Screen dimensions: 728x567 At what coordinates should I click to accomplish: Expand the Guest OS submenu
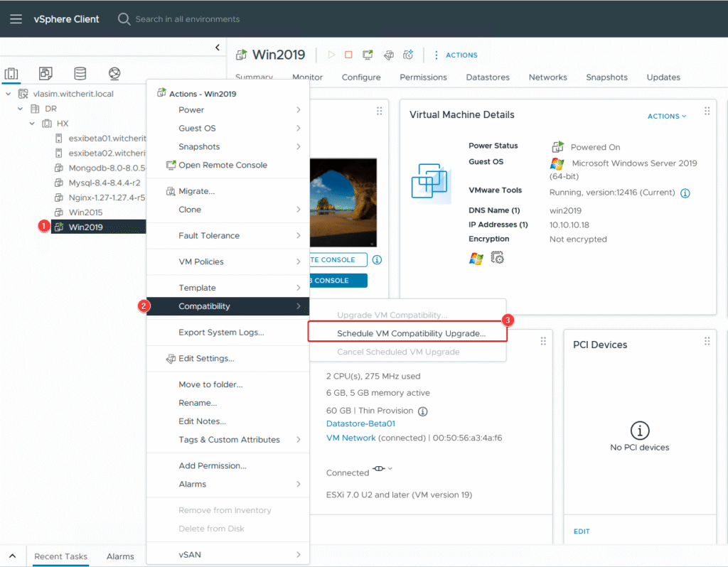(x=228, y=128)
